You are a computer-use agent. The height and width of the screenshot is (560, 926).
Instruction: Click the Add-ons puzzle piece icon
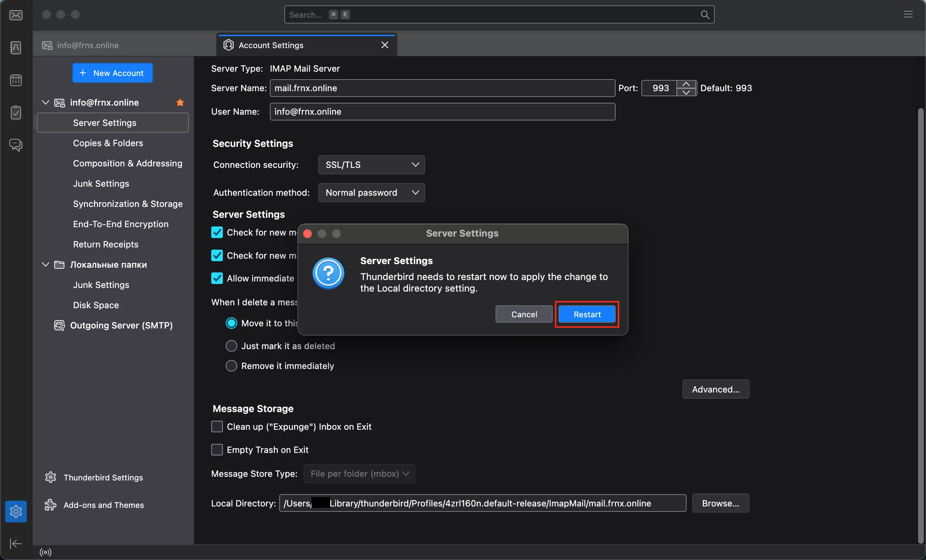point(50,505)
